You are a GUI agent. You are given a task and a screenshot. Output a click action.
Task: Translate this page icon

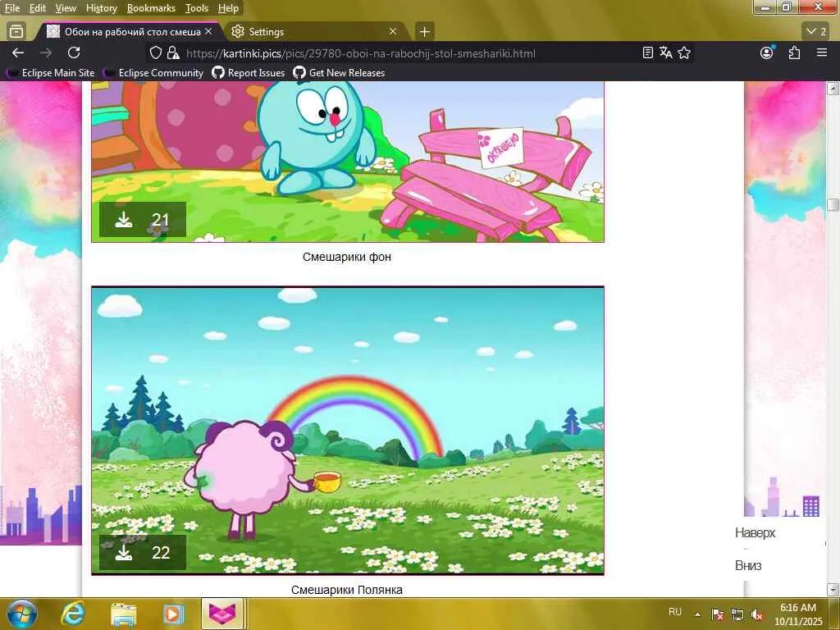(x=666, y=52)
